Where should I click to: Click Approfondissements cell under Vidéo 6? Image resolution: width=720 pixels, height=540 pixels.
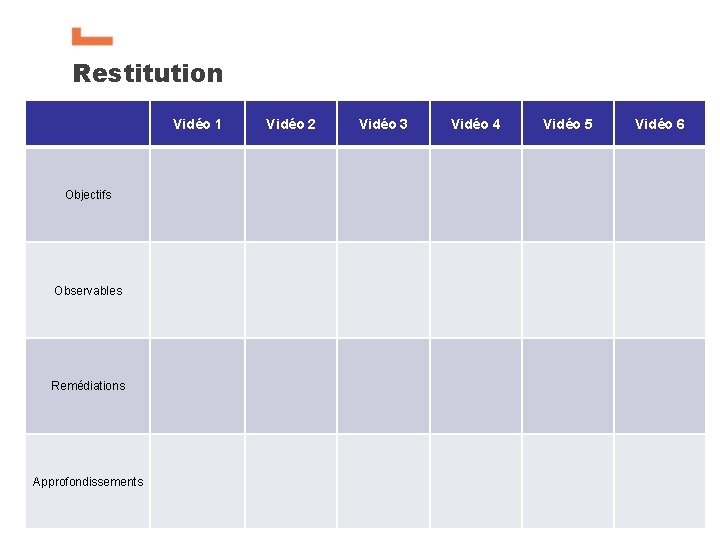[x=660, y=482]
